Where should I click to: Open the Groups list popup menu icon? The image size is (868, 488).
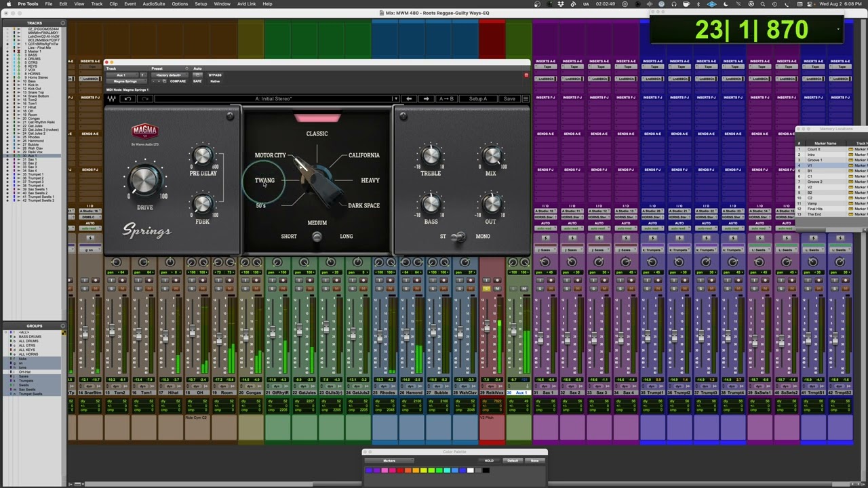pyautogui.click(x=63, y=326)
